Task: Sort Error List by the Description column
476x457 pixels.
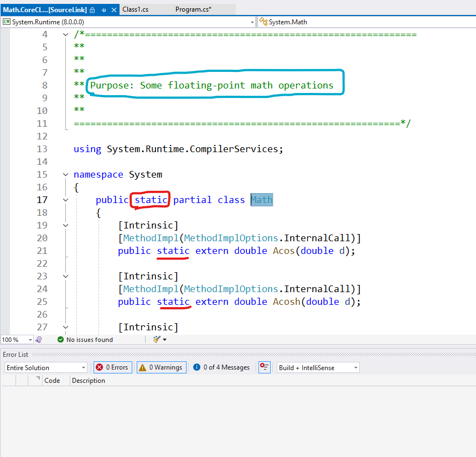Action: tap(89, 381)
